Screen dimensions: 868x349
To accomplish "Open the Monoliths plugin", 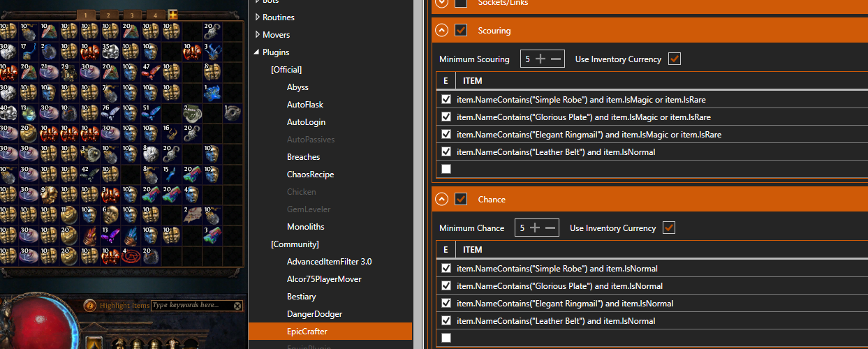I will click(305, 227).
